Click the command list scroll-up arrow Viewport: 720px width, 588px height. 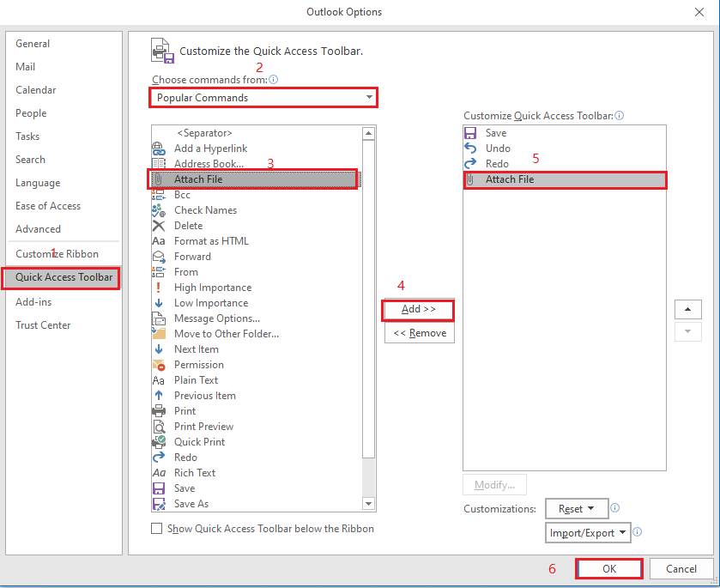369,134
